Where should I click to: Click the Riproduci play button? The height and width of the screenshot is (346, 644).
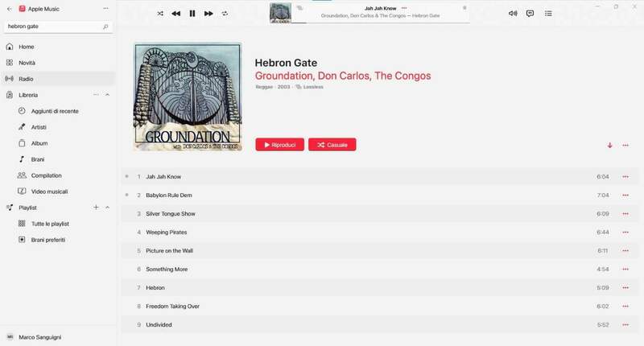coord(279,145)
